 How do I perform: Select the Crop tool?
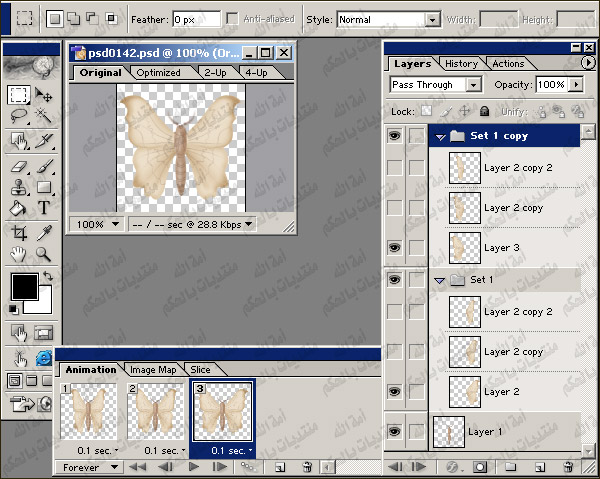[x=18, y=232]
